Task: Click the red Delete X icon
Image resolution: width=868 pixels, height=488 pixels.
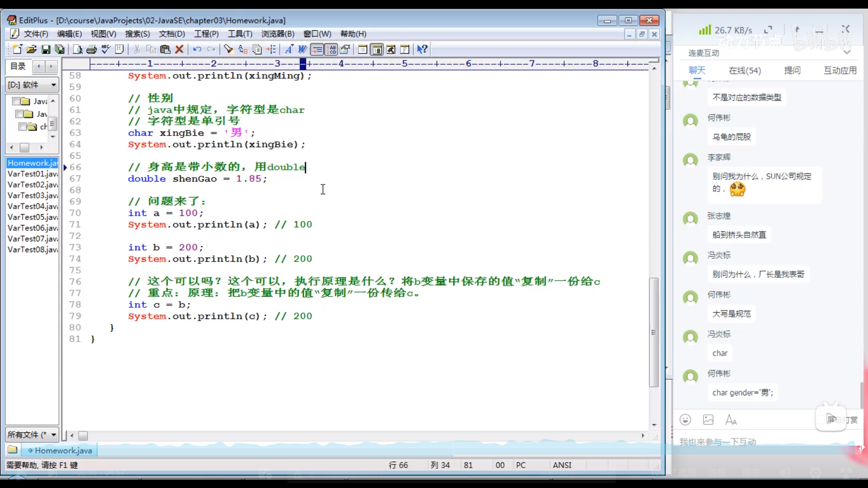Action: pyautogui.click(x=179, y=49)
